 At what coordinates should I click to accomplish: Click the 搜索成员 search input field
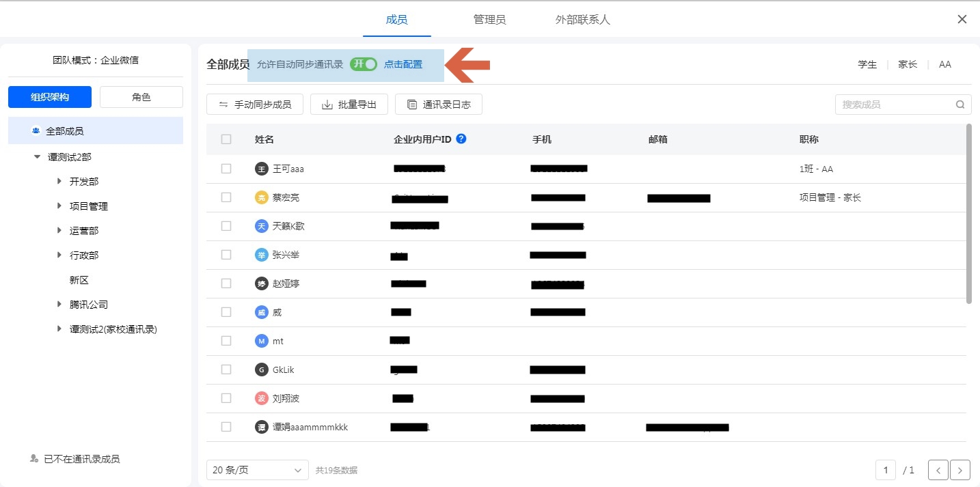pyautogui.click(x=895, y=105)
